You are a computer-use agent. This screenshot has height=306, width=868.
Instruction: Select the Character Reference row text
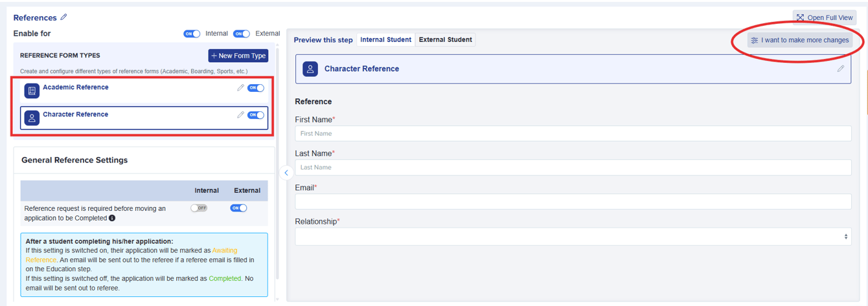click(x=76, y=115)
